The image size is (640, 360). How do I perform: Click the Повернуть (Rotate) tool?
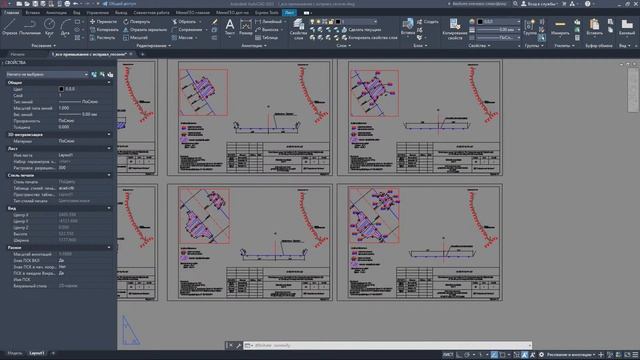pos(137,22)
